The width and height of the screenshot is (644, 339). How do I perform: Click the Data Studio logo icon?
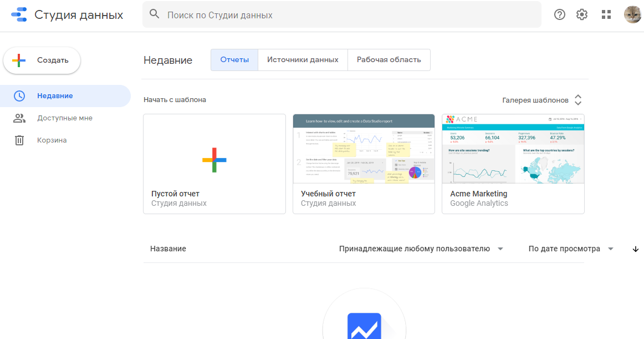(19, 15)
